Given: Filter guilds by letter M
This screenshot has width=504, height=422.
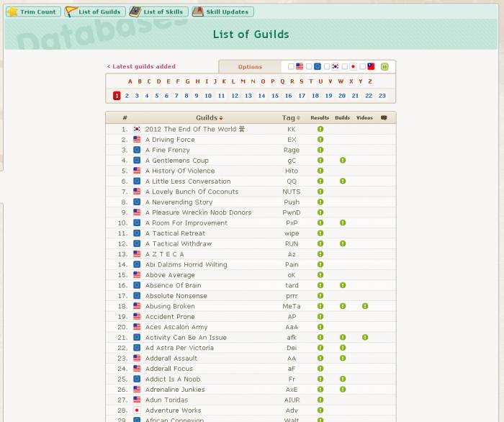Looking at the screenshot, I should [x=243, y=81].
